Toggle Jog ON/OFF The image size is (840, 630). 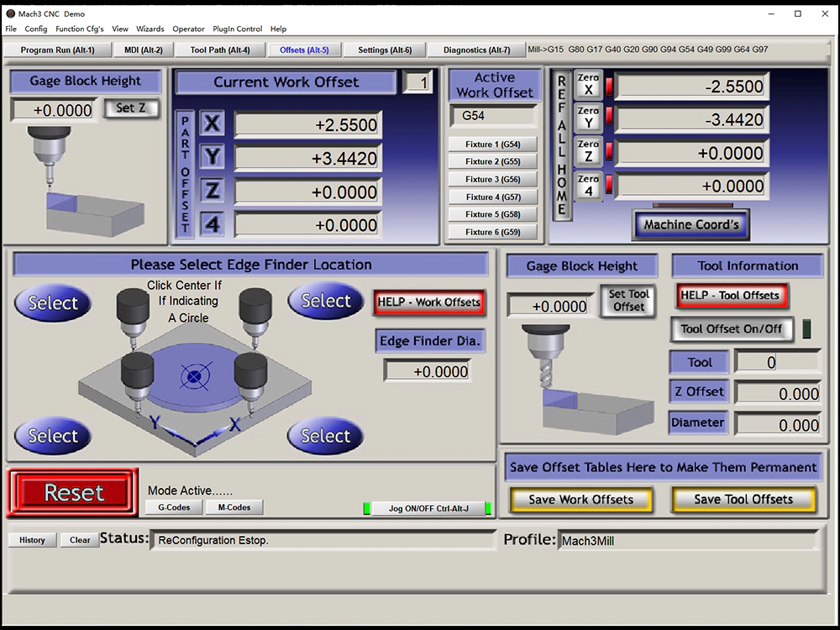point(428,508)
